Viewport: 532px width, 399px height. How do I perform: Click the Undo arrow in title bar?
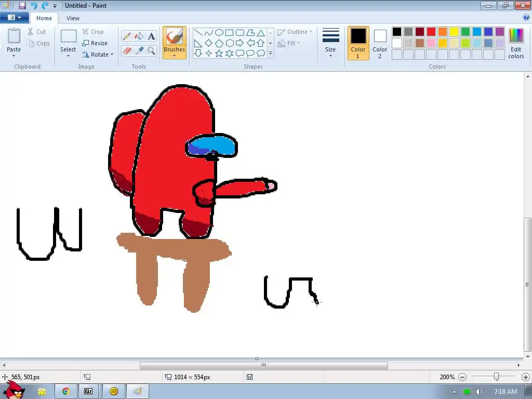tap(34, 5)
